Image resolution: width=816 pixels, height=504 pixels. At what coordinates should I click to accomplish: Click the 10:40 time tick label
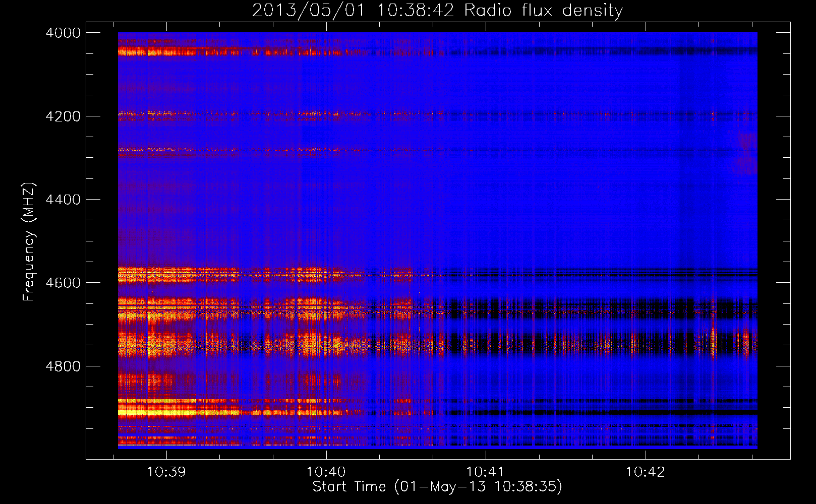[326, 472]
